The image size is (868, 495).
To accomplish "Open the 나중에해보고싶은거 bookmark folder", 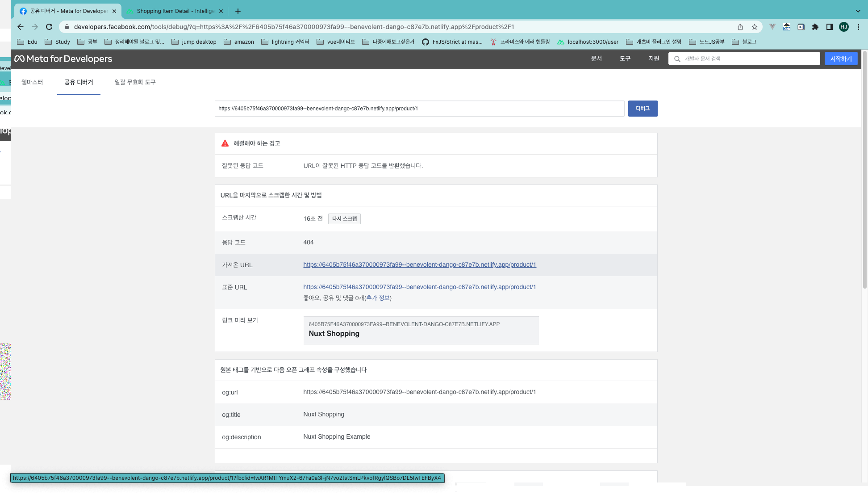I will coord(388,42).
